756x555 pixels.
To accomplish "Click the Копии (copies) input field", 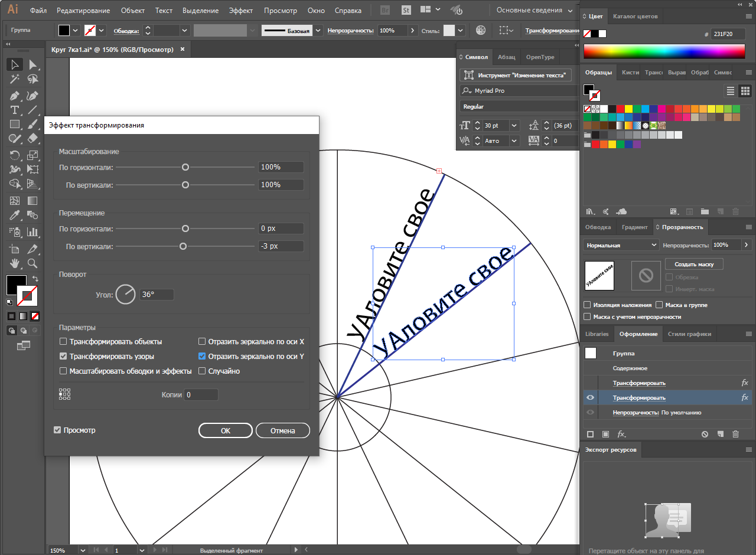I will pyautogui.click(x=201, y=394).
